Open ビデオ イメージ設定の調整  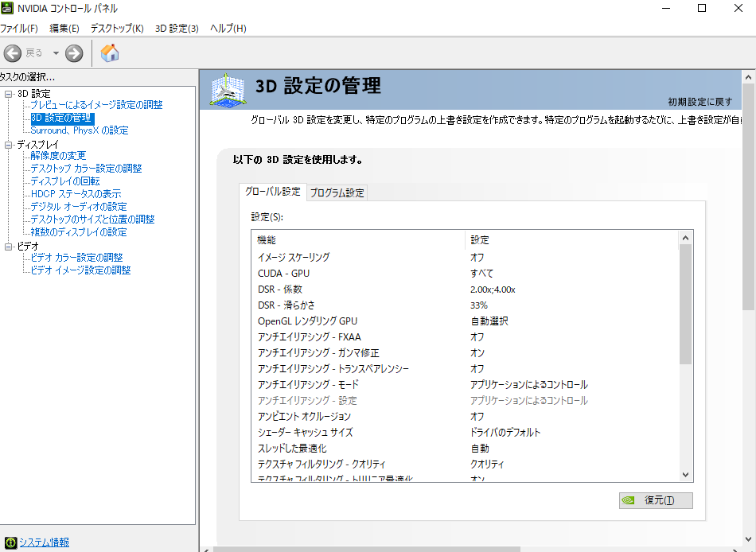click(80, 270)
